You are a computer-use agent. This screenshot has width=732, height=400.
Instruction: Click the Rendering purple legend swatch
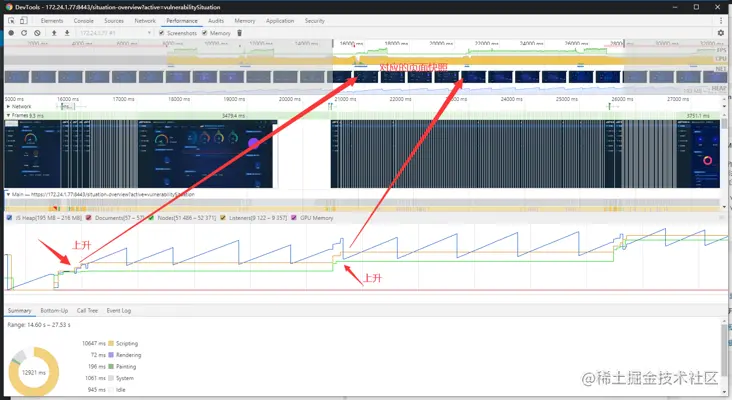click(x=111, y=355)
